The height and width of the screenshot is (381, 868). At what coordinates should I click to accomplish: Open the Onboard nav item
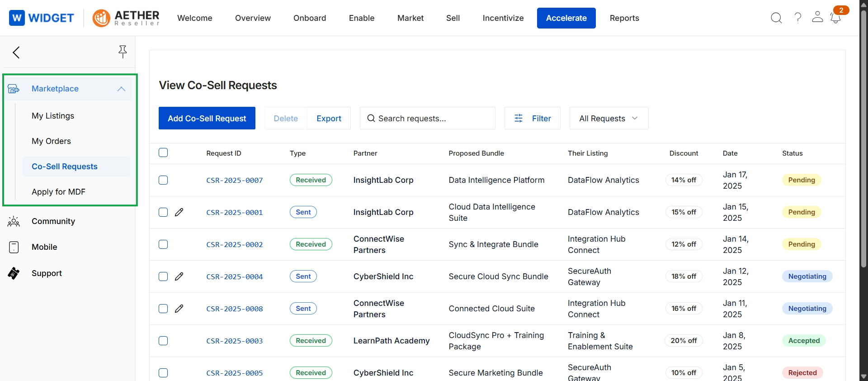tap(310, 18)
